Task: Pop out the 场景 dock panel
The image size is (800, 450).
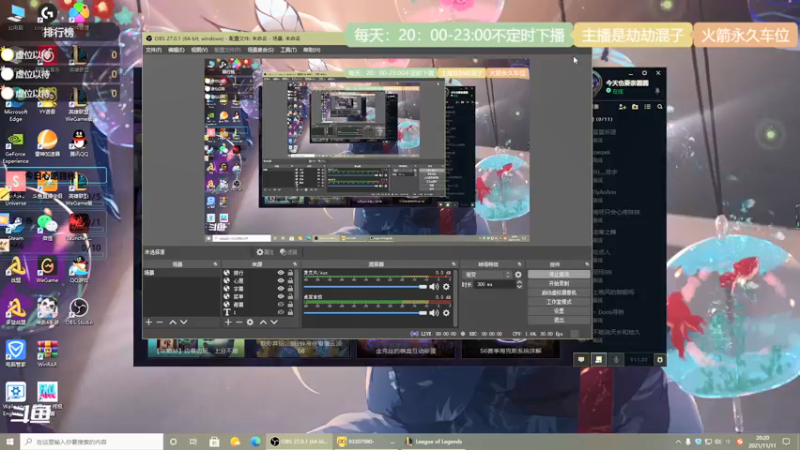Action: click(x=215, y=264)
